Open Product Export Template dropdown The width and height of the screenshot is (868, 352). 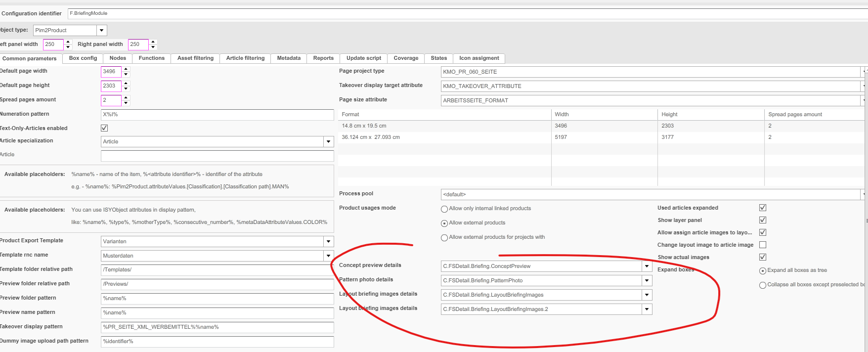[x=328, y=242]
